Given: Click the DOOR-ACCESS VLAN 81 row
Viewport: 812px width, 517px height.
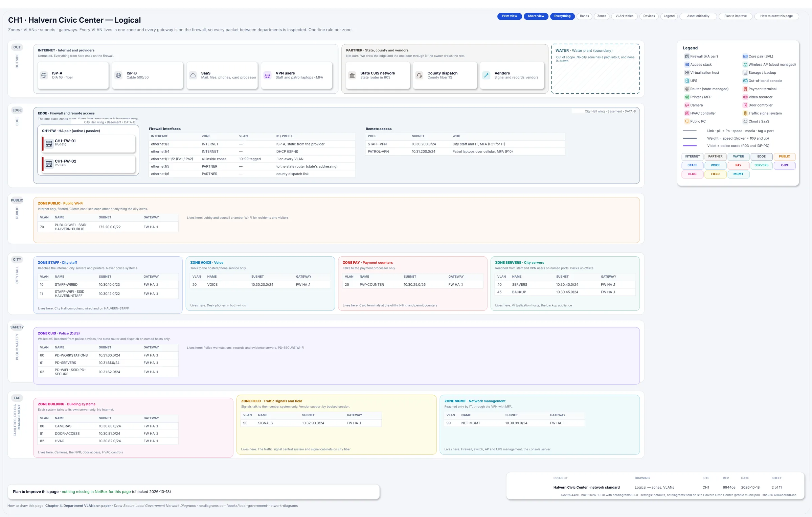Looking at the screenshot, I should [108, 433].
